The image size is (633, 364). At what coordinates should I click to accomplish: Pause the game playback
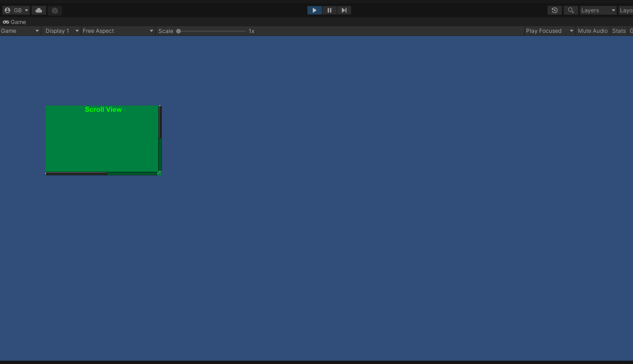pyautogui.click(x=329, y=10)
